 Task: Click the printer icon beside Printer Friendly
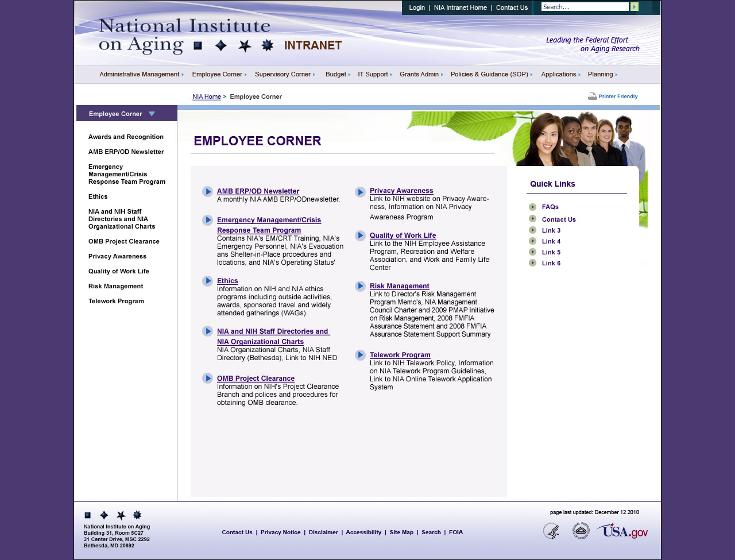tap(592, 96)
